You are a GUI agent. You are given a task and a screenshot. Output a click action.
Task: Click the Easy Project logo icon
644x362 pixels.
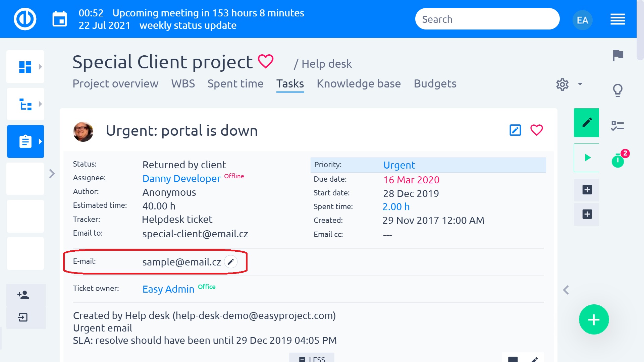tap(25, 19)
